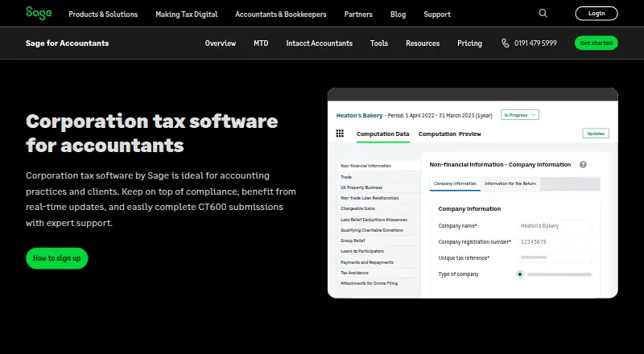Viewport: 644px width, 354px height.
Task: Open Heaton's Bakery client link
Action: point(359,115)
